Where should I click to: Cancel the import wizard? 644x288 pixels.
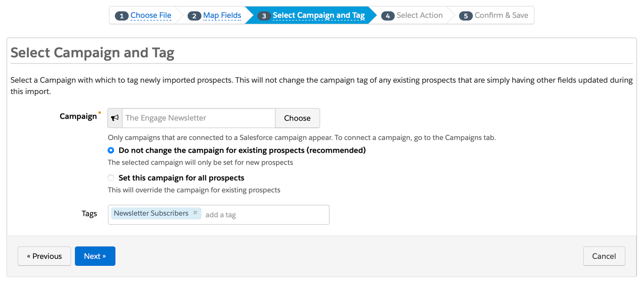(x=604, y=256)
